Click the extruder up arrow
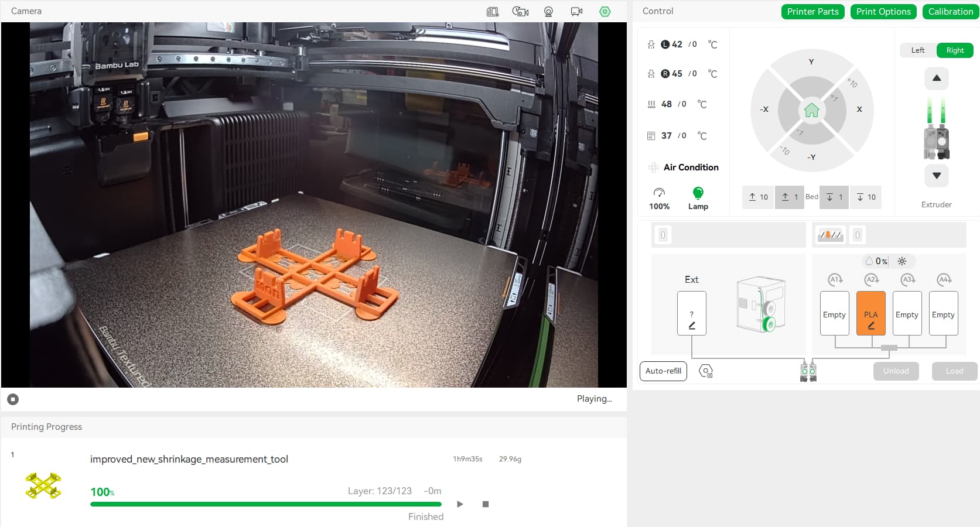Viewport: 980px width, 527px height. 937,78
